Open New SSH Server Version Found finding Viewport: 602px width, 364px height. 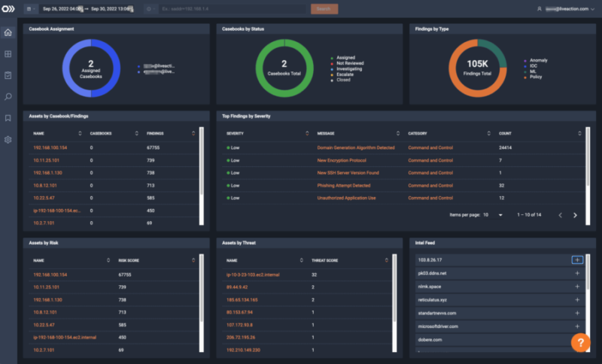tap(348, 173)
